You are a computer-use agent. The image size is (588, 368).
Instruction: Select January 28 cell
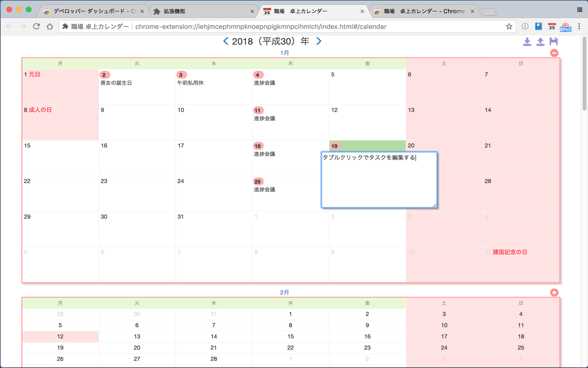click(x=521, y=194)
